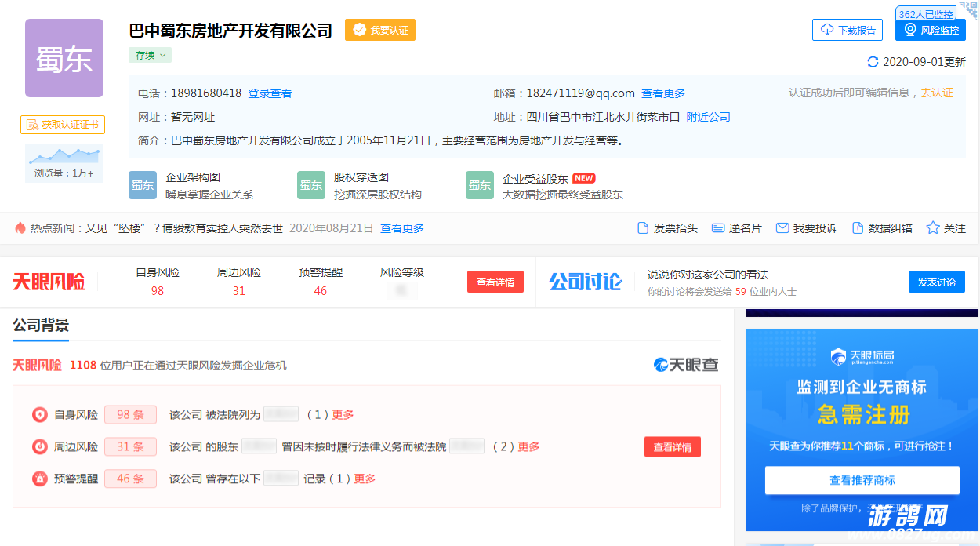Image resolution: width=980 pixels, height=546 pixels.
Task: Open 查看更多 link next to the email
Action: click(663, 93)
